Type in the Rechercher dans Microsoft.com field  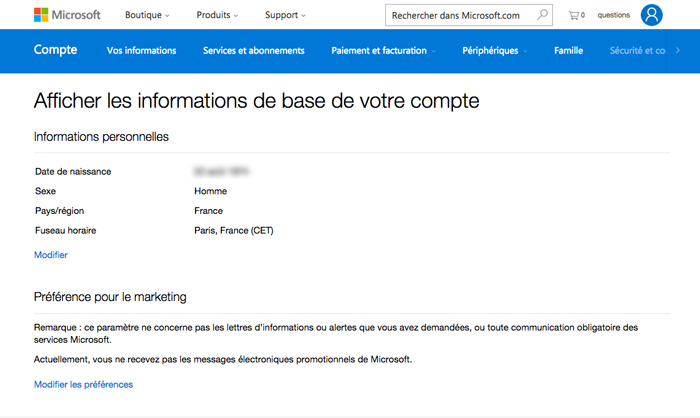pos(458,15)
